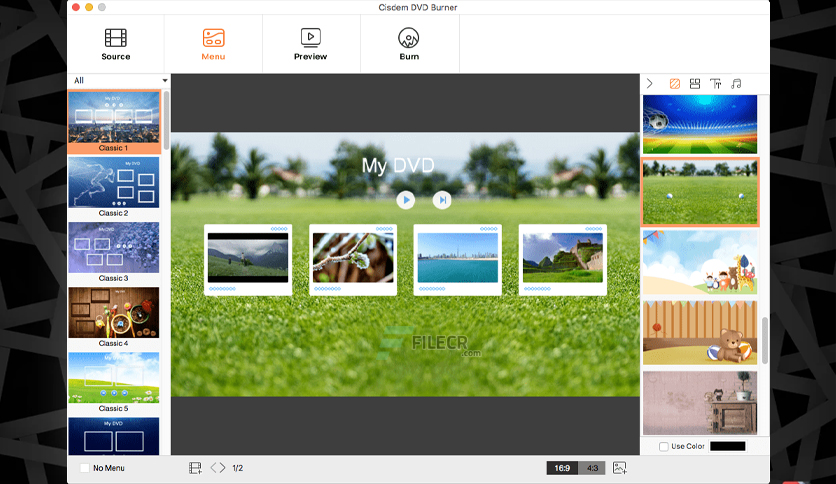Select the mountain meadow video frame
The image size is (836, 484).
248,260
